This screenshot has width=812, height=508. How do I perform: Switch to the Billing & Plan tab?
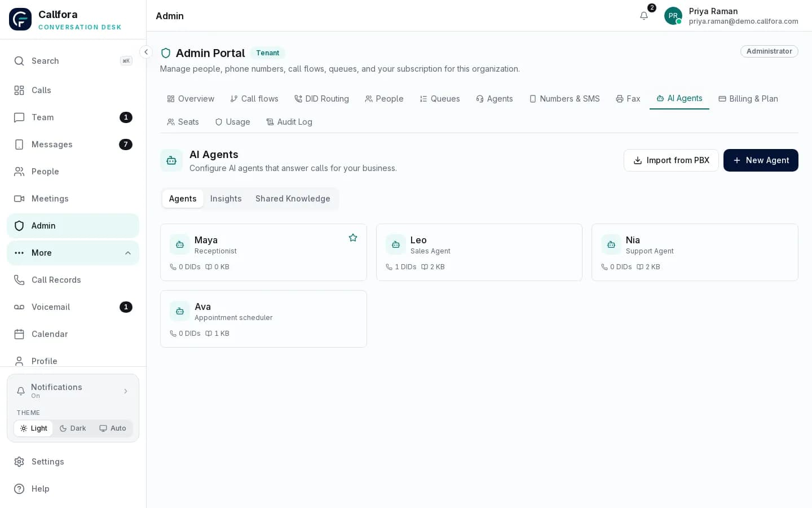click(748, 99)
